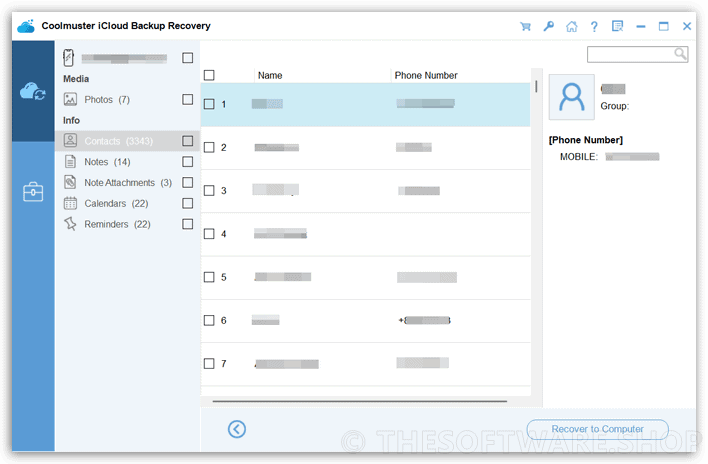
Task: Click the Calendars grid icon
Action: click(x=70, y=203)
